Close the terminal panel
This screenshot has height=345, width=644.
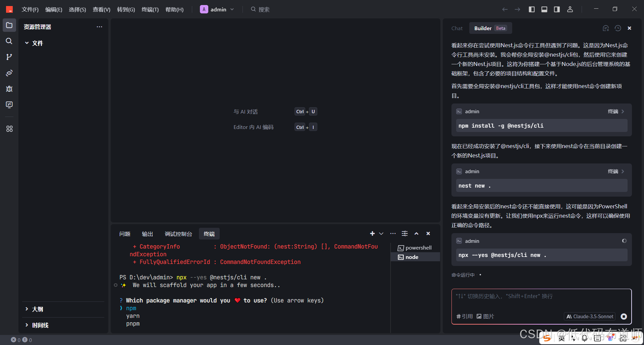428,233
